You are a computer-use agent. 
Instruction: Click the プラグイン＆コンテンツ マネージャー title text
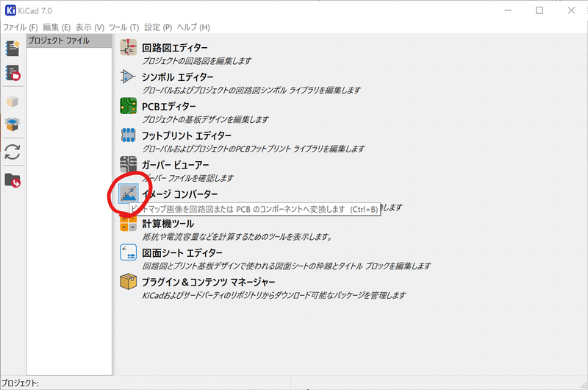(209, 283)
